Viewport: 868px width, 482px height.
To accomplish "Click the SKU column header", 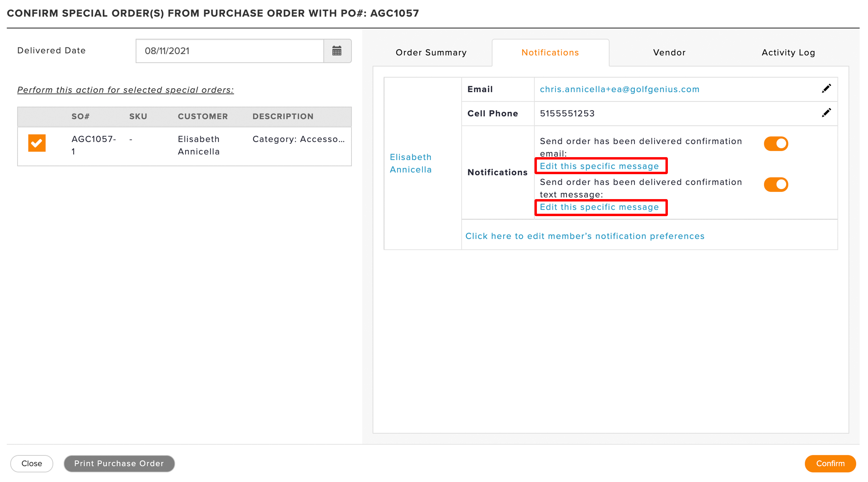I will coord(138,116).
